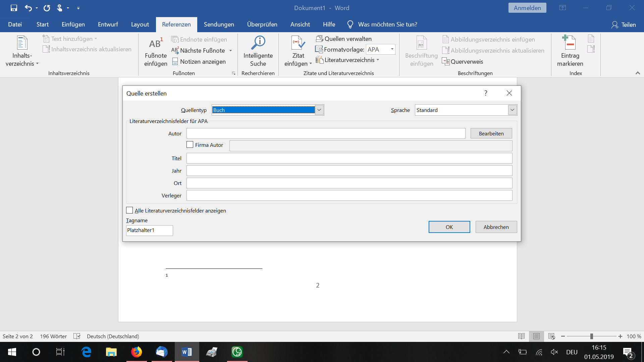
Task: Click the light bulb Tell Me icon
Action: coord(350,24)
